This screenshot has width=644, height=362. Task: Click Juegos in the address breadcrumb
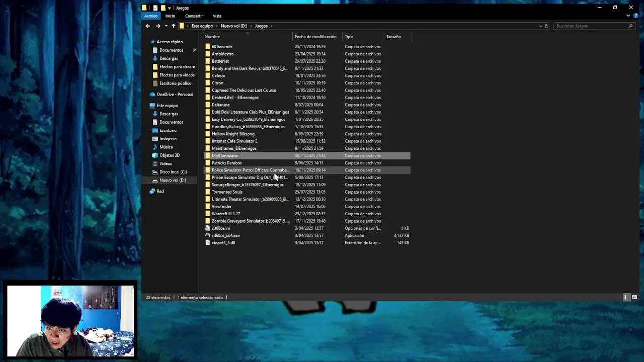click(x=261, y=26)
